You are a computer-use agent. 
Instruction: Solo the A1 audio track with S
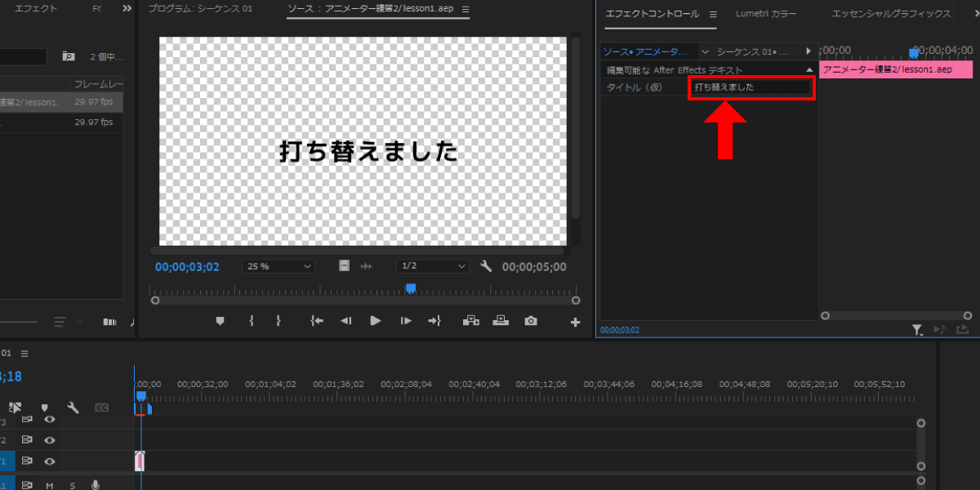point(73,485)
